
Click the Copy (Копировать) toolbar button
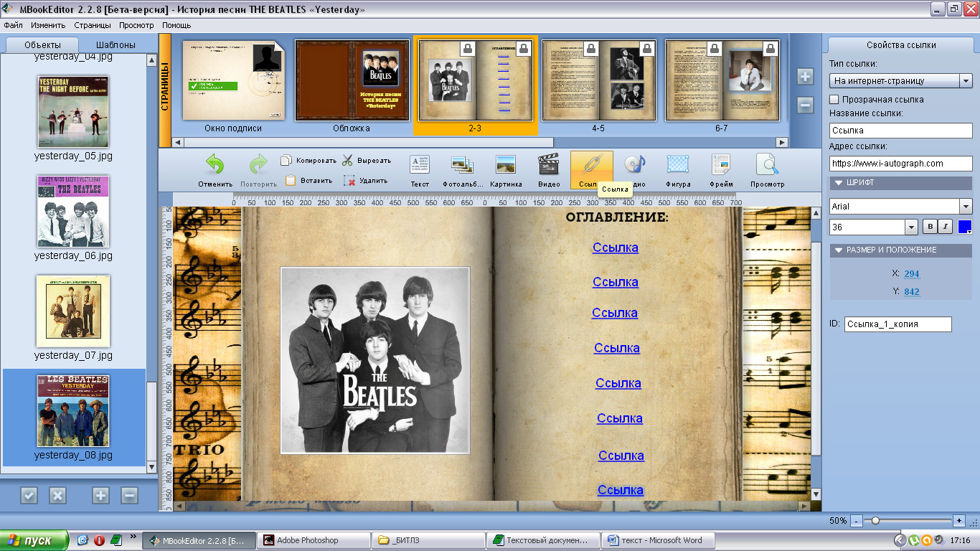pos(308,160)
